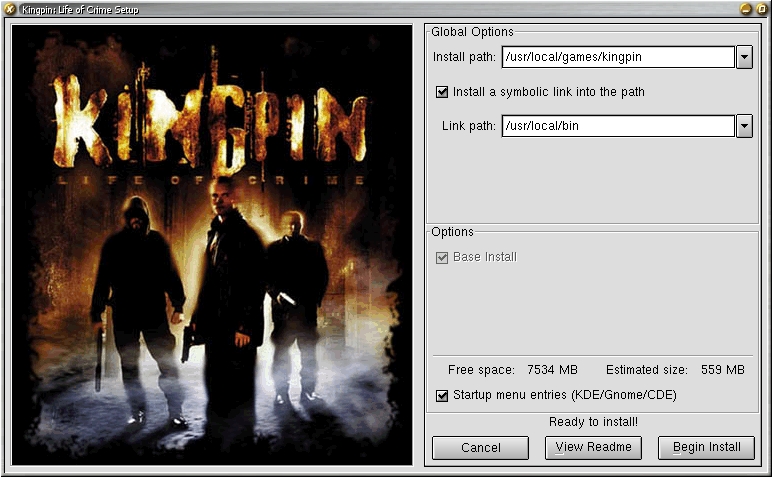Focus the Link path text field
Image resolution: width=772 pixels, height=477 pixels.
point(617,126)
